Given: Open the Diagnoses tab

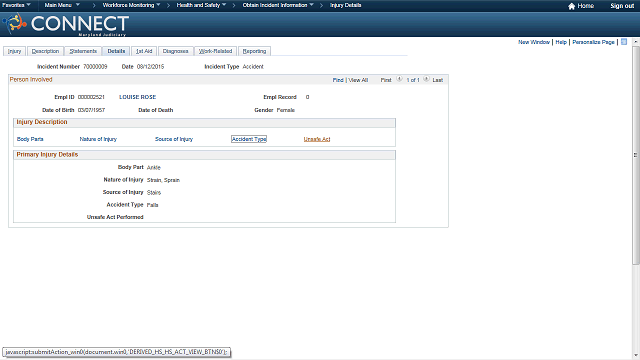Looking at the screenshot, I should point(176,51).
